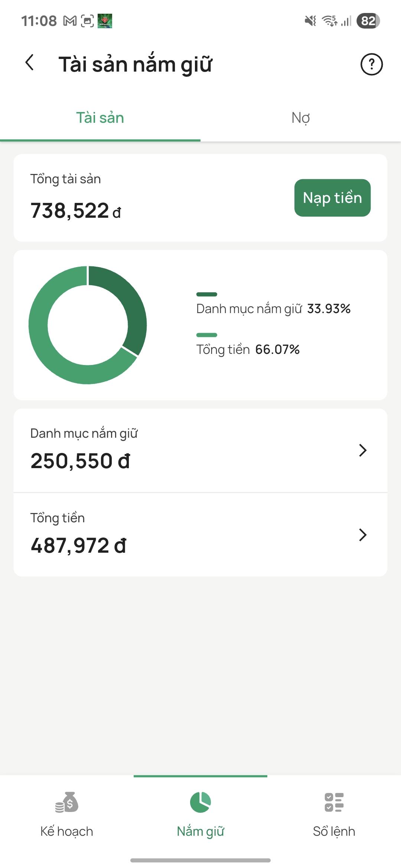
Task: Tap the light green Tổng tiền legend swatch
Action: [x=206, y=335]
